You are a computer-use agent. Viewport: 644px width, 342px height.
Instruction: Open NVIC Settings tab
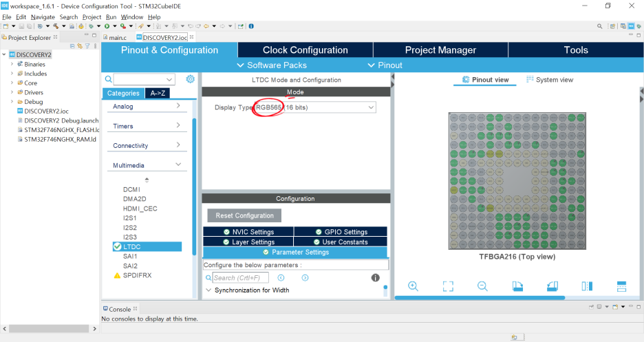[248, 232]
